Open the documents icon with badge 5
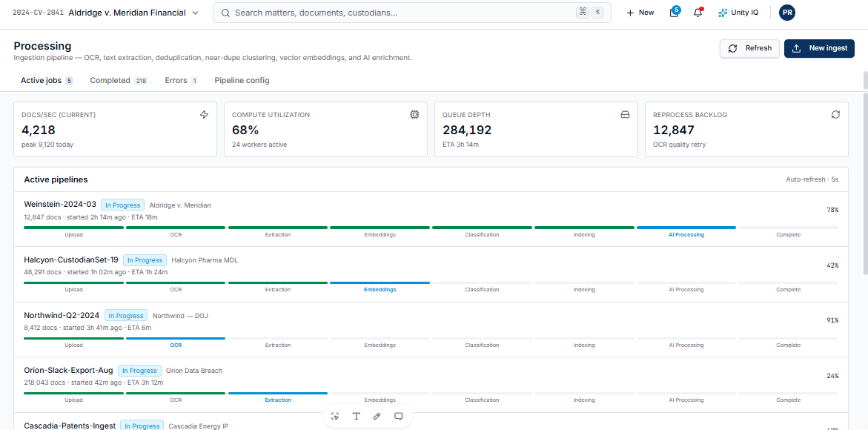This screenshot has width=868, height=430. point(675,13)
